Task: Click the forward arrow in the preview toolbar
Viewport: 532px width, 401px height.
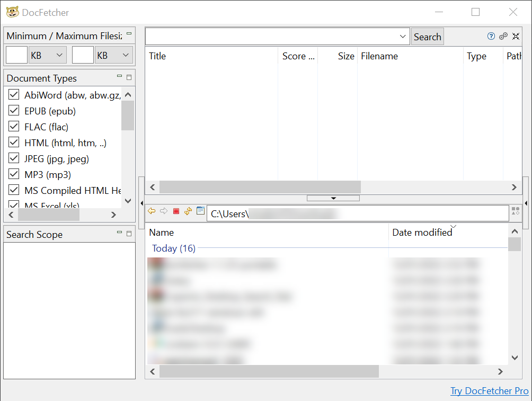Action: 164,211
